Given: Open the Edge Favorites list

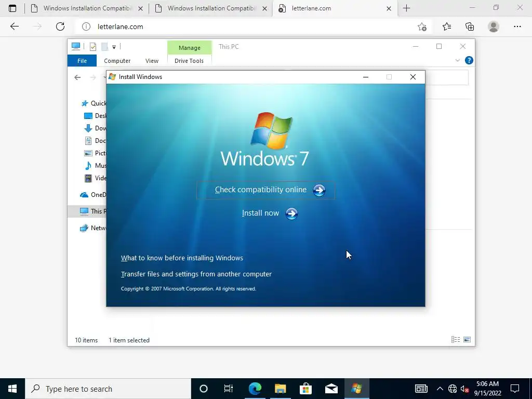Looking at the screenshot, I should (x=447, y=26).
